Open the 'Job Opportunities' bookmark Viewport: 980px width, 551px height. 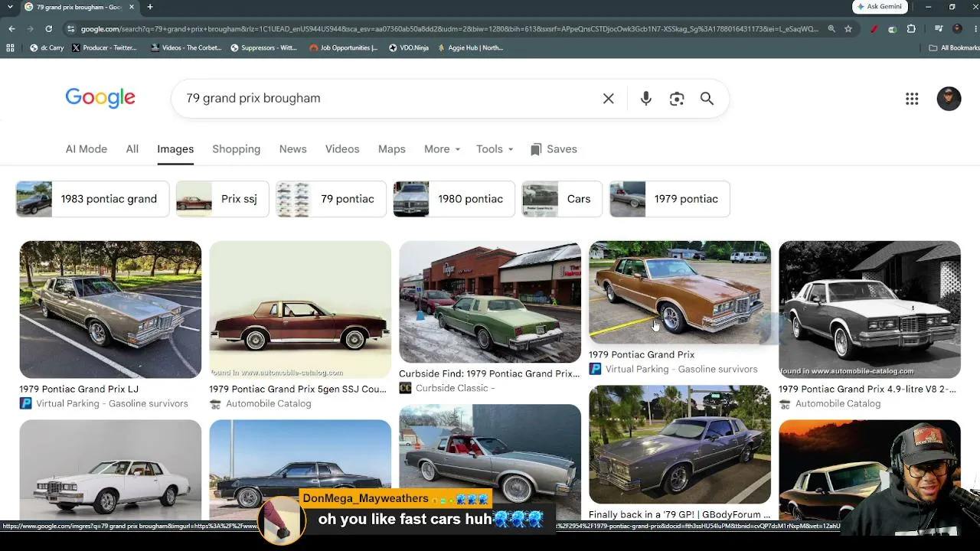tap(344, 47)
